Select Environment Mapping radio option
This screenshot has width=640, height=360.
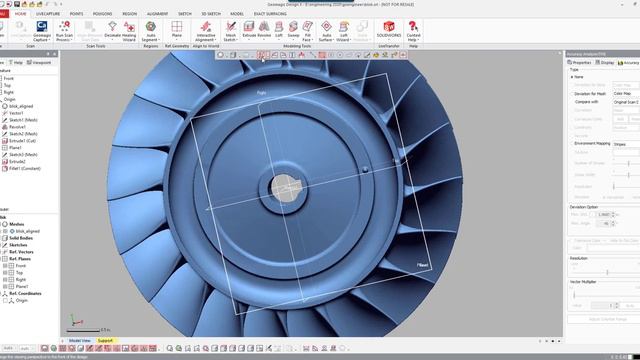(x=572, y=144)
